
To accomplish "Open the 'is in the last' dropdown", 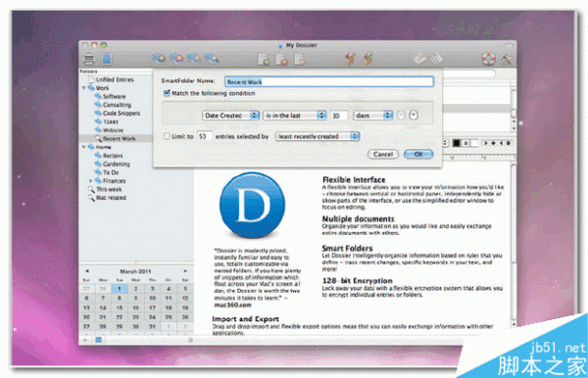I will (295, 116).
